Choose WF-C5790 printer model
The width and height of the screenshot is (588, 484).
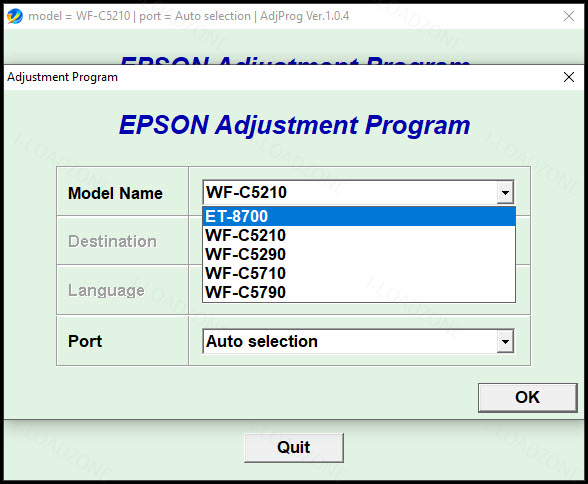[359, 292]
